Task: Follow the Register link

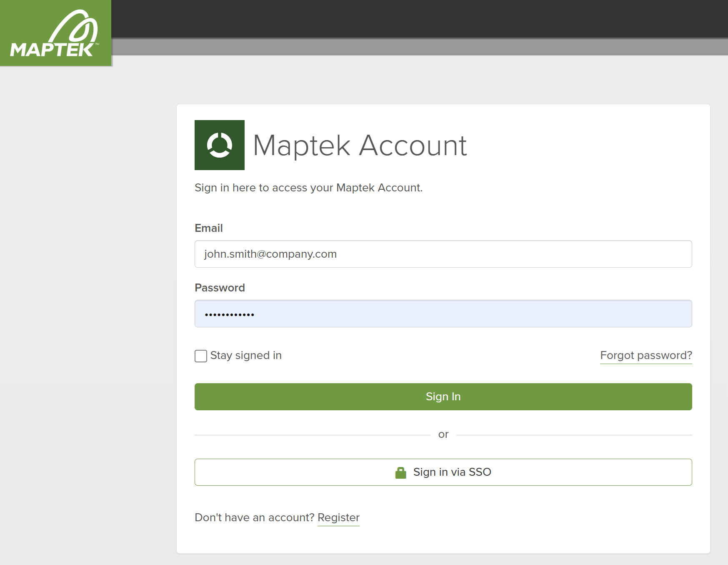Action: [x=338, y=517]
